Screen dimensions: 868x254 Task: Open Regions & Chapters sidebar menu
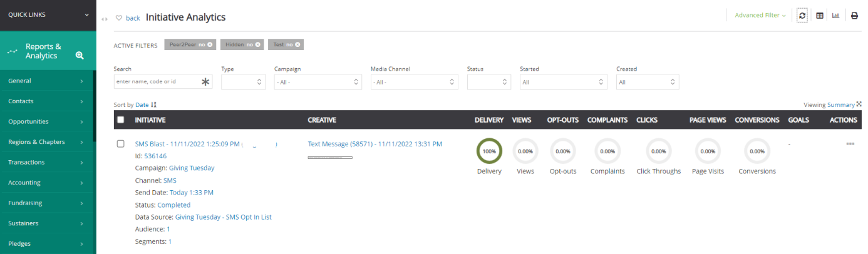(46, 142)
